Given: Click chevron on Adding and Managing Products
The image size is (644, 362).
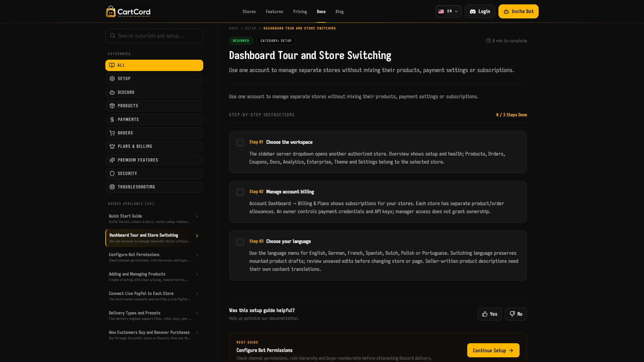Looking at the screenshot, I should (x=197, y=275).
